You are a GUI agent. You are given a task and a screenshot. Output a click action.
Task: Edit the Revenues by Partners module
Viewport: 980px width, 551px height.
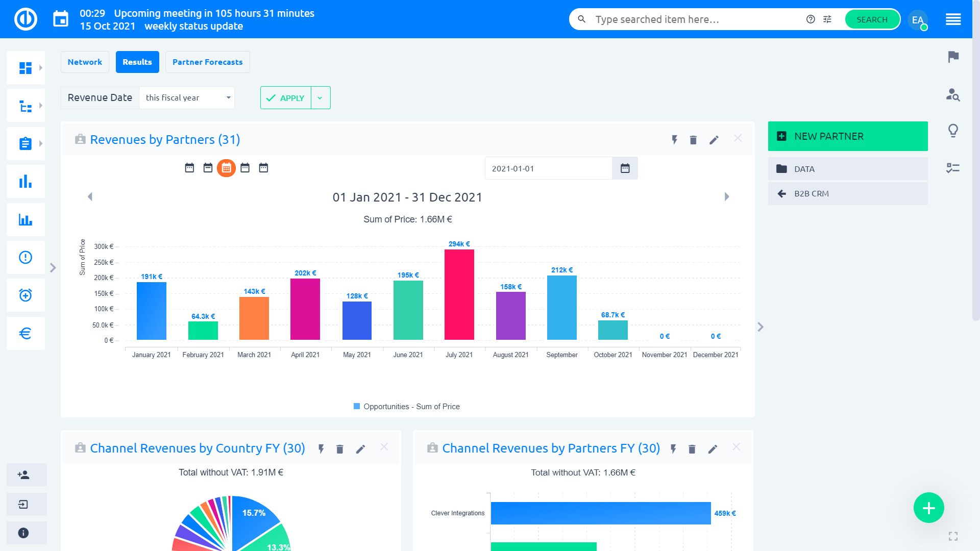tap(714, 140)
